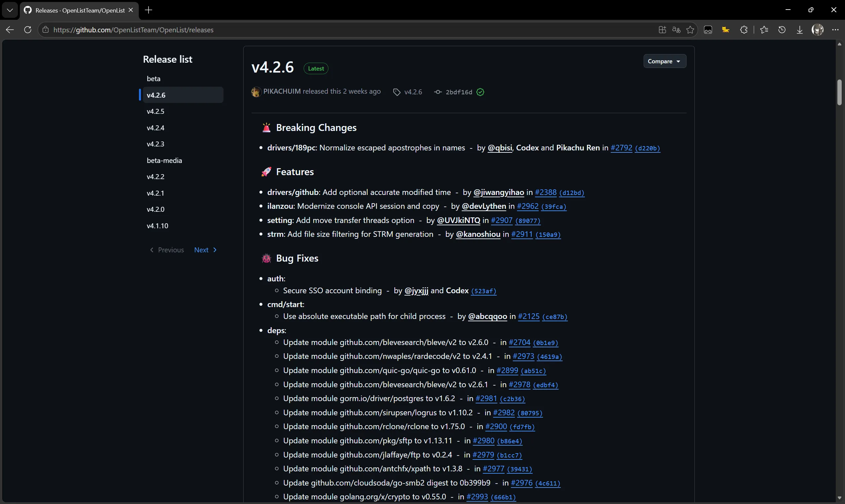Open pull request #2993
845x504 pixels.
click(477, 497)
